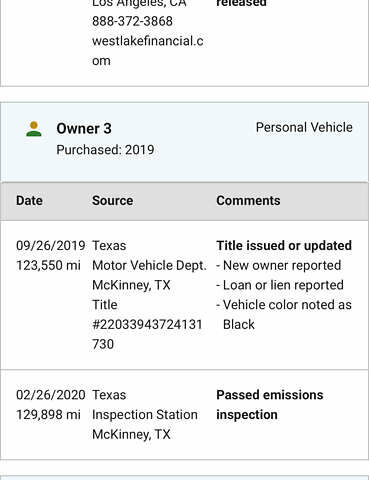Click the Personal Vehicle label
This screenshot has height=480, width=369.
(304, 127)
